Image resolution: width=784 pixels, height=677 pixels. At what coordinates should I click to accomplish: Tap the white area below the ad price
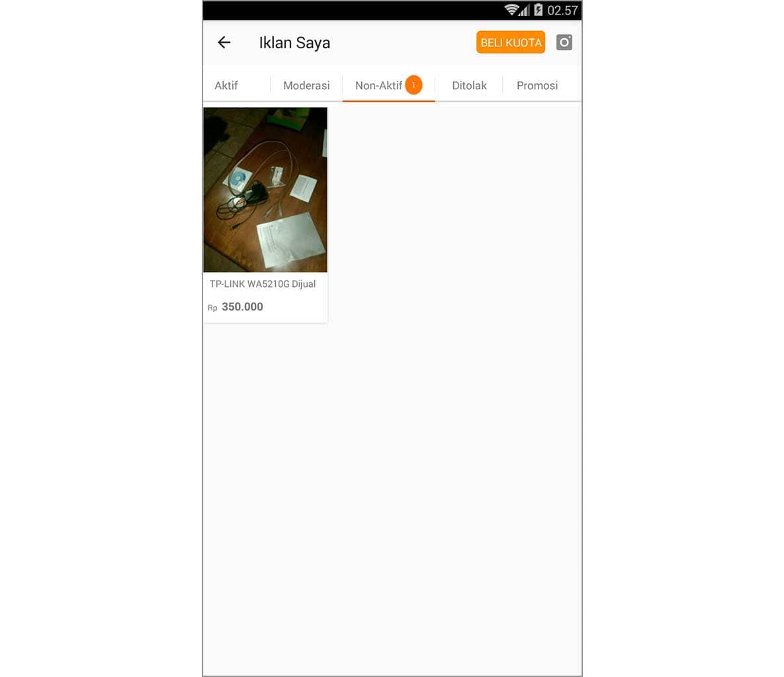pyautogui.click(x=392, y=500)
